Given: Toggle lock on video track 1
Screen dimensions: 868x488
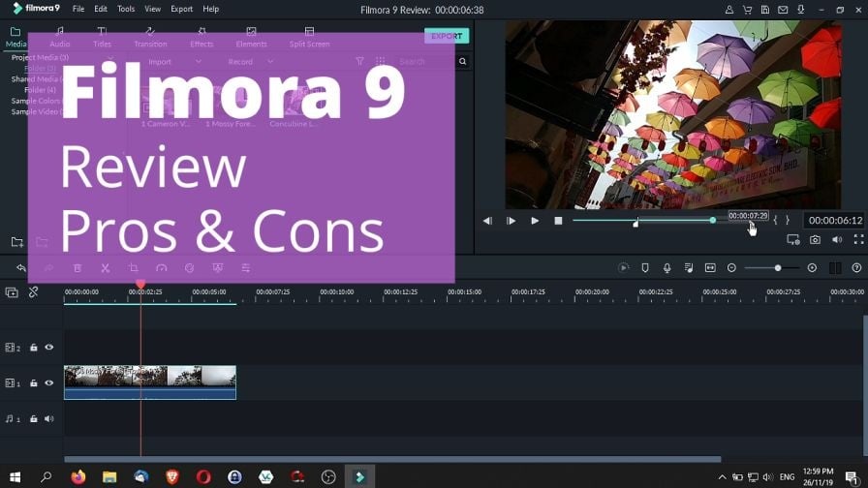Looking at the screenshot, I should (33, 382).
